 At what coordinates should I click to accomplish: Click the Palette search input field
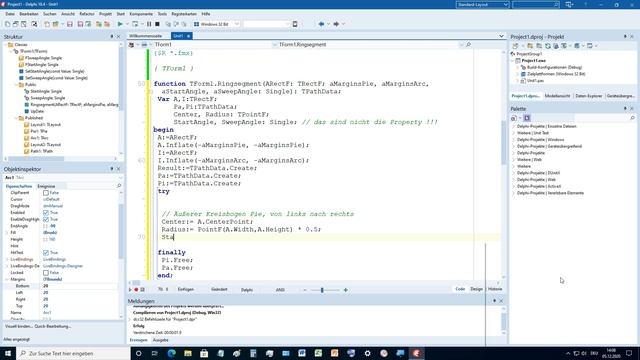pyautogui.click(x=601, y=118)
